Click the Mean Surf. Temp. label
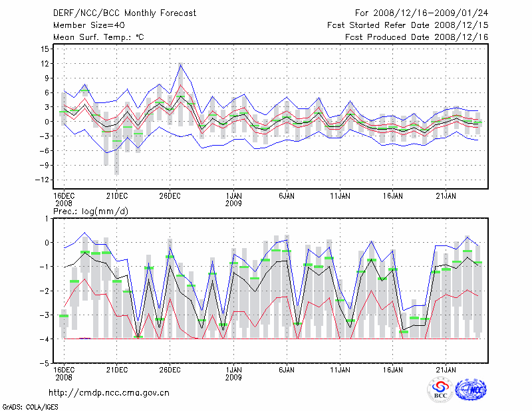Screen dimensions: 532x411 click(98, 37)
